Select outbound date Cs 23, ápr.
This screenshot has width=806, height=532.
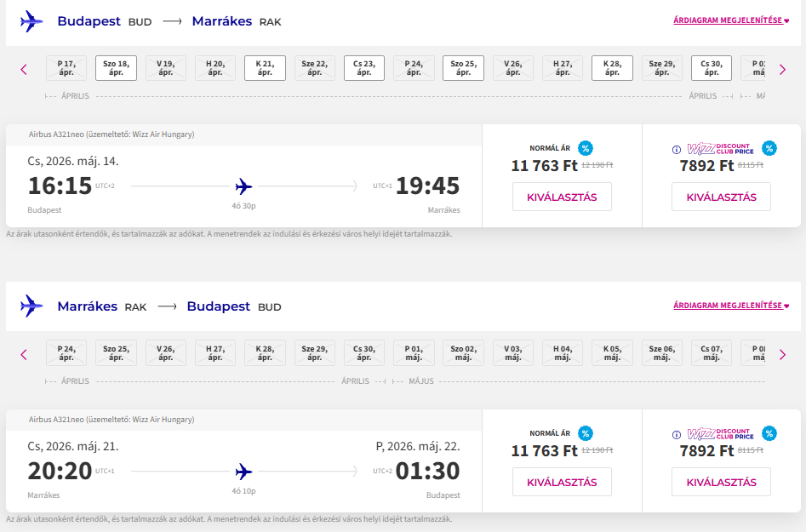(364, 68)
